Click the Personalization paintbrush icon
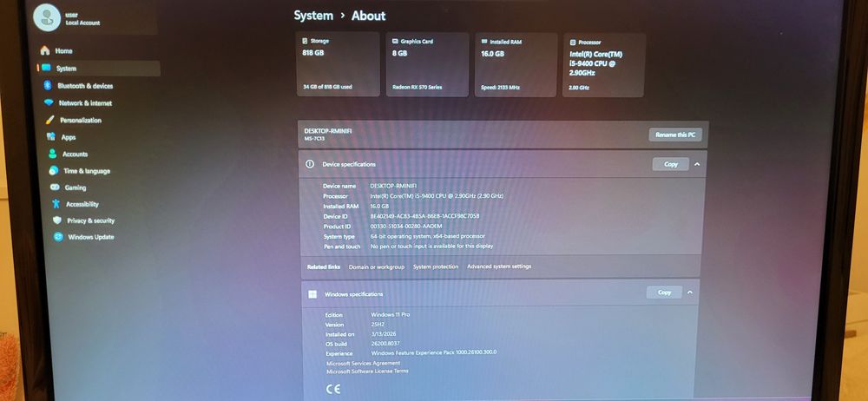Viewport: 868px width, 401px height. (49, 120)
